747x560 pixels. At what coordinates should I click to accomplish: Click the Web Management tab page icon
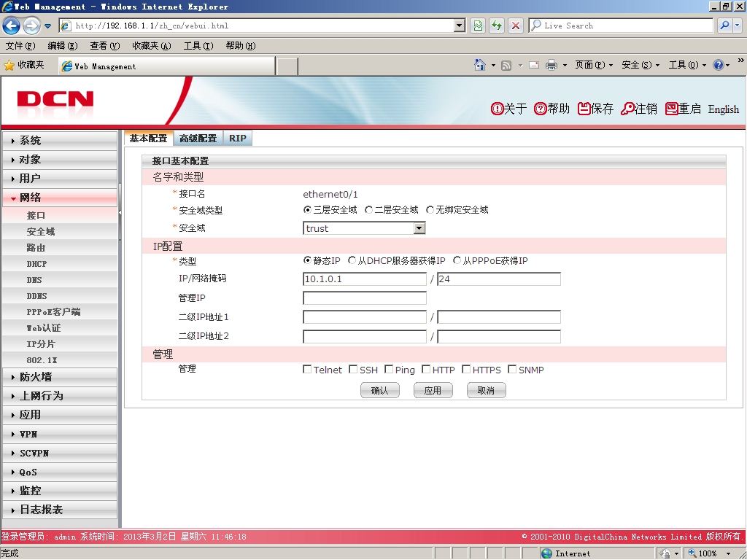click(x=67, y=66)
